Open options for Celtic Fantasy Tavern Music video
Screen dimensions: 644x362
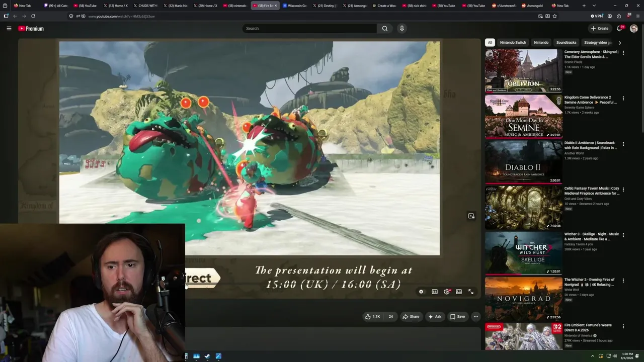[623, 190]
